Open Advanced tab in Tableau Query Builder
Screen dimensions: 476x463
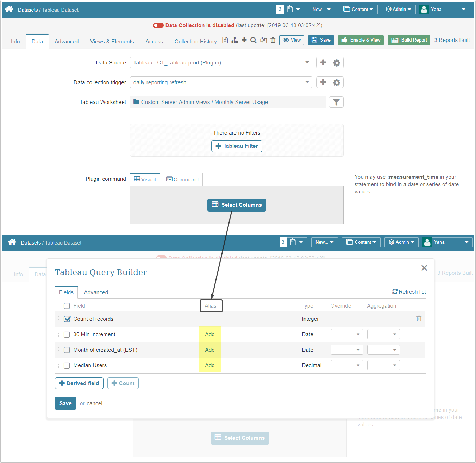click(96, 292)
